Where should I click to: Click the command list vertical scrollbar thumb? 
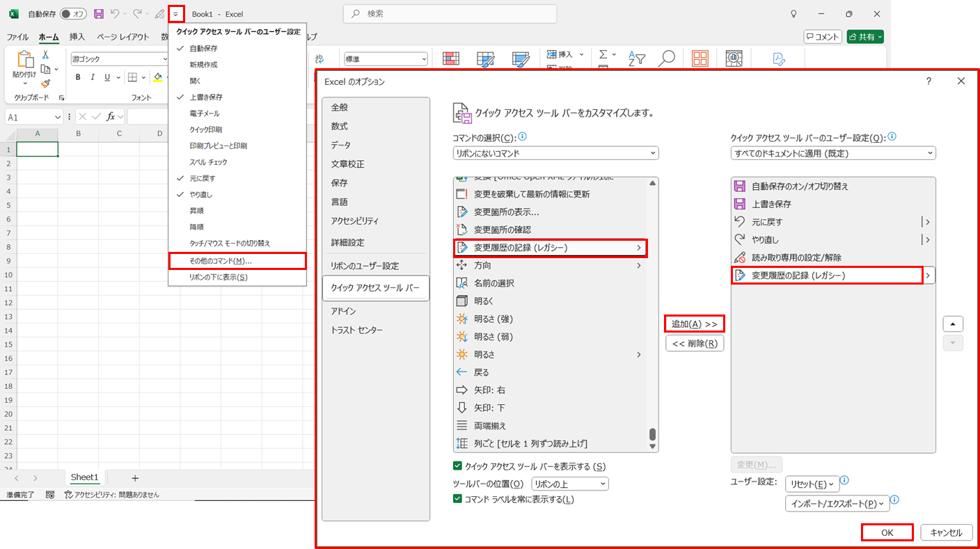click(x=652, y=434)
